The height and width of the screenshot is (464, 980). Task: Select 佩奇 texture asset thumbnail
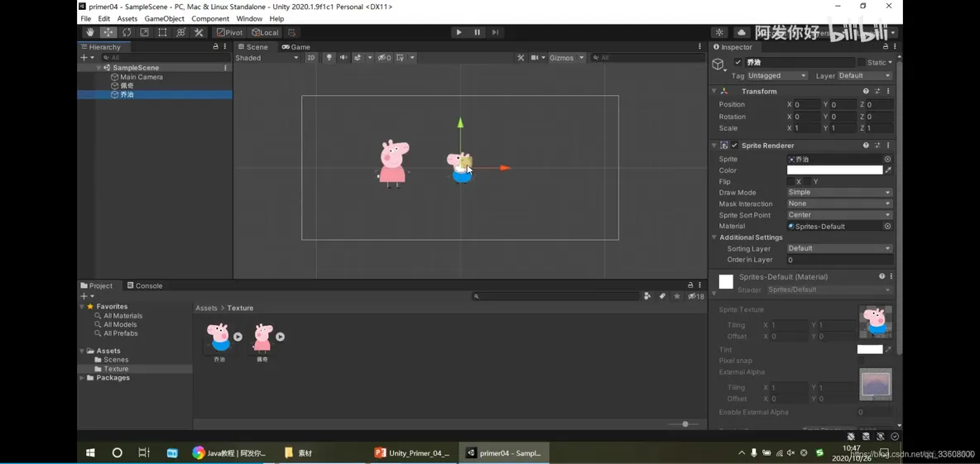pyautogui.click(x=262, y=337)
